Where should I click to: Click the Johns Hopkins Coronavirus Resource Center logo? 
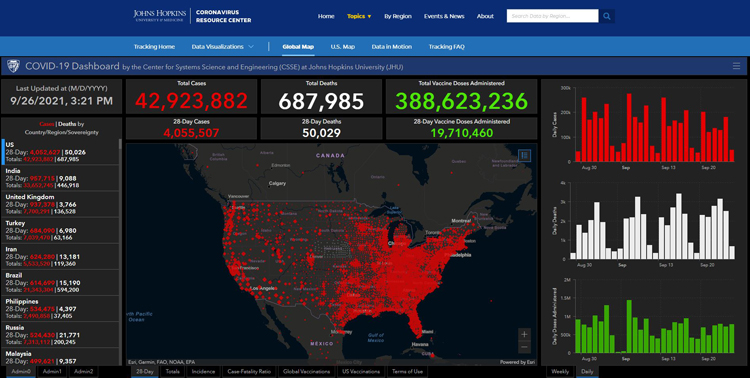192,16
